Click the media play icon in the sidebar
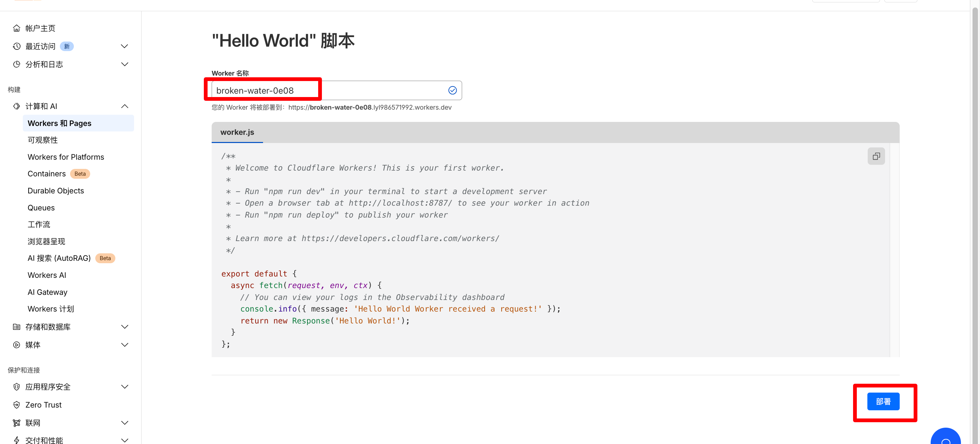 coord(16,345)
